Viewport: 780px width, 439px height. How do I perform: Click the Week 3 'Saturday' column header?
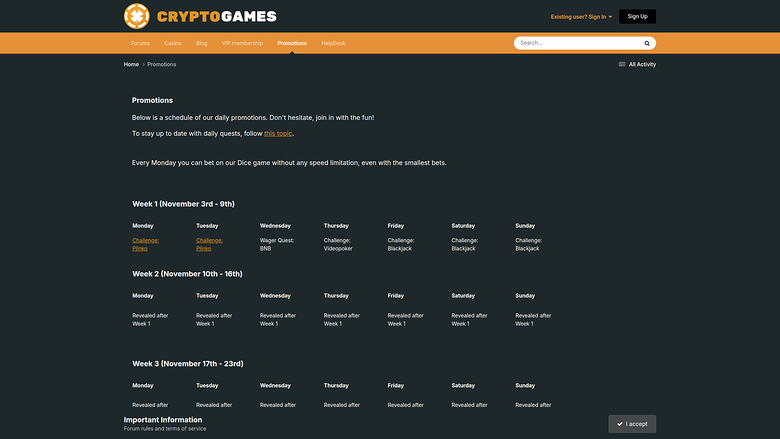click(x=463, y=386)
